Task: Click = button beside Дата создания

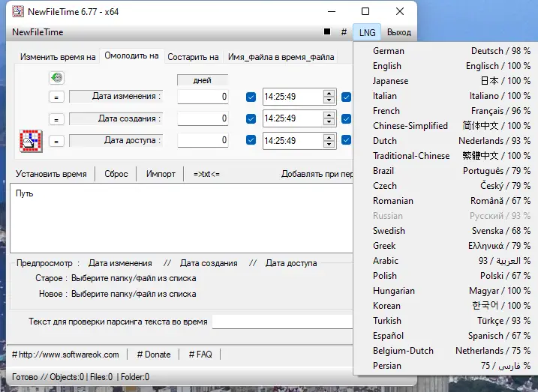Action: tap(56, 119)
